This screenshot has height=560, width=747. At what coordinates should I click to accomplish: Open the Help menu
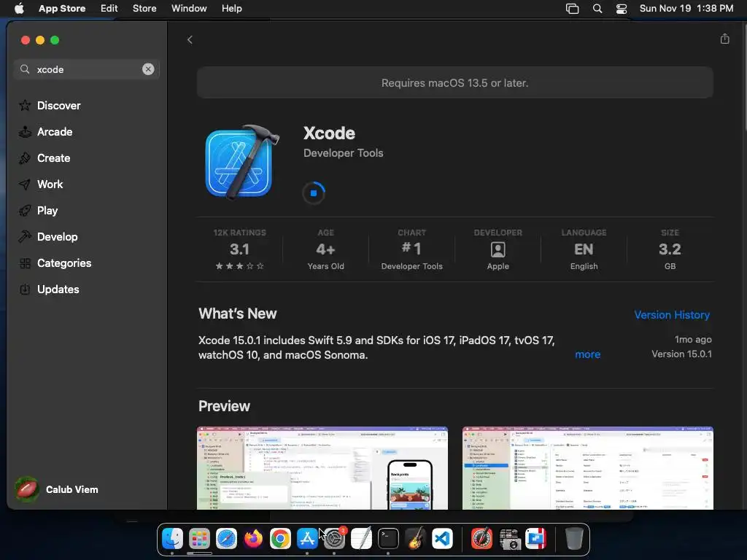tap(231, 8)
